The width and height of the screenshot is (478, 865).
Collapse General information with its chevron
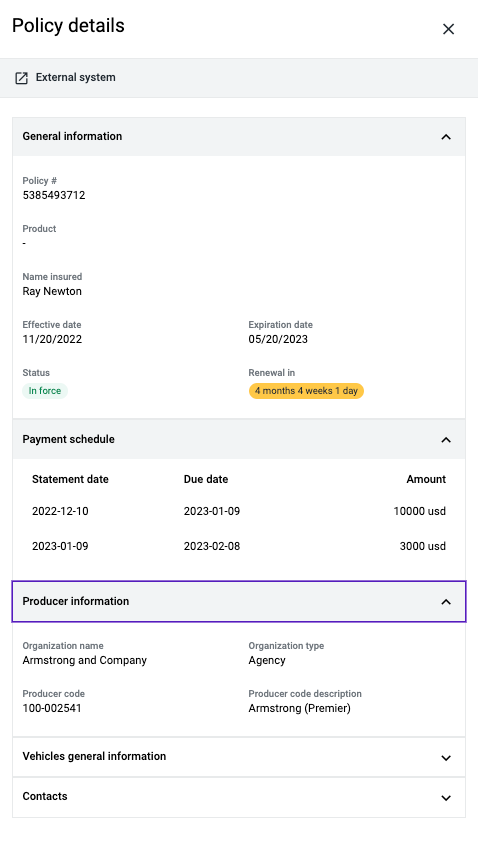(x=446, y=137)
